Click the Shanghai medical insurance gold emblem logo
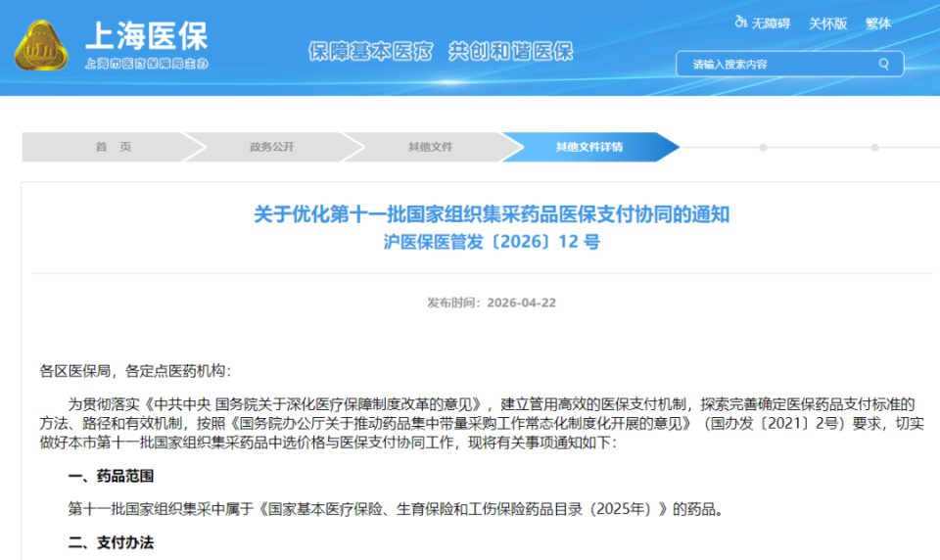Image resolution: width=940 pixels, height=560 pixels. tap(41, 46)
